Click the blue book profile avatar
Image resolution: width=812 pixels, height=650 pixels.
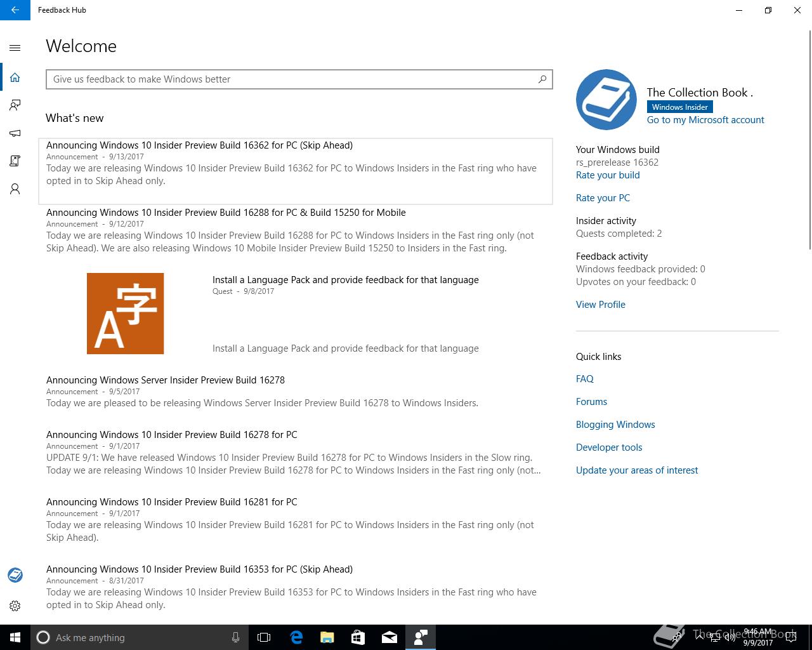pyautogui.click(x=606, y=100)
